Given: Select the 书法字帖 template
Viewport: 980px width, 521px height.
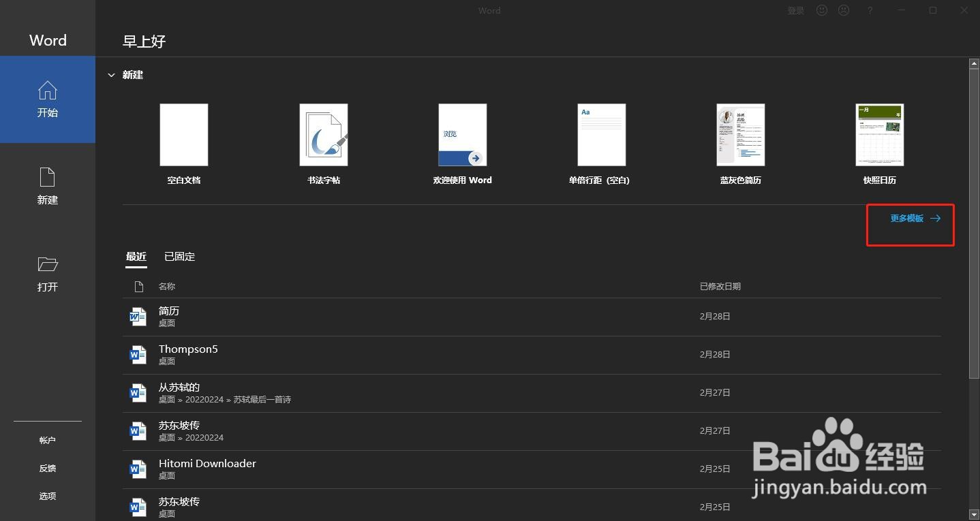Looking at the screenshot, I should click(324, 144).
